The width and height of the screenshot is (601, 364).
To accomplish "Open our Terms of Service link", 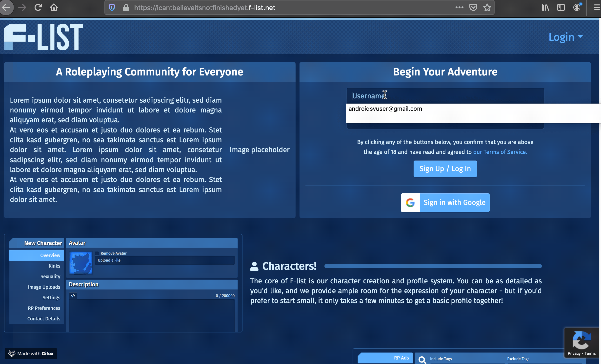I will click(500, 152).
